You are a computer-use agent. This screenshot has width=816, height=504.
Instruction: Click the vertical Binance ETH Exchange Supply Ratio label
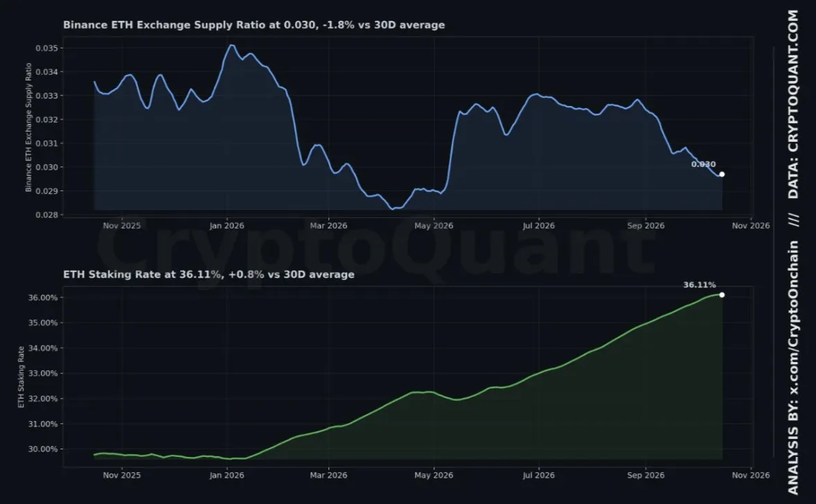point(28,127)
